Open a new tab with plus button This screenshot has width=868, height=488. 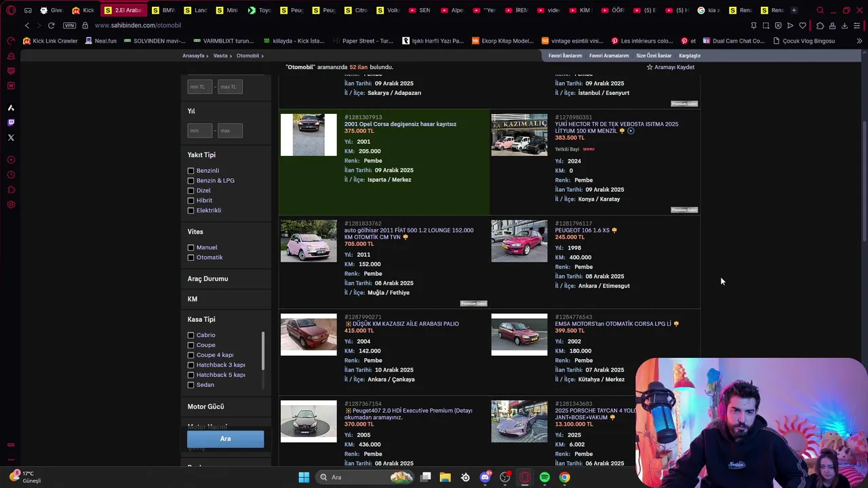click(x=794, y=10)
